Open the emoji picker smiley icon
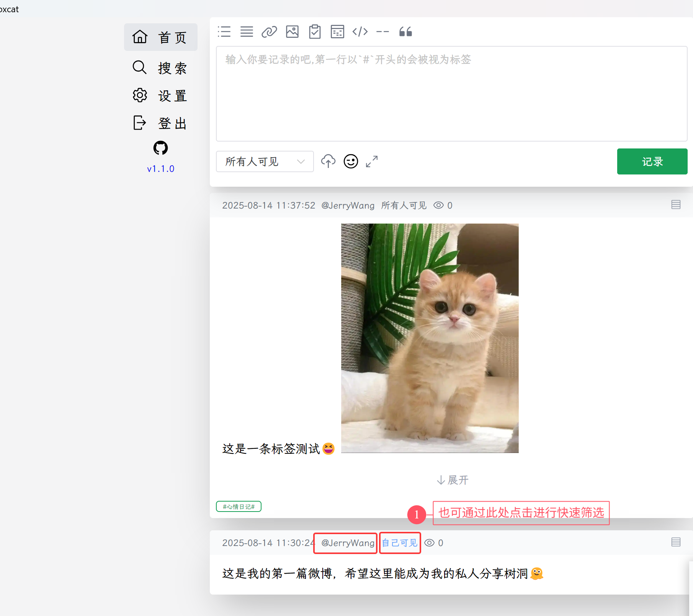This screenshot has width=693, height=616. (351, 161)
